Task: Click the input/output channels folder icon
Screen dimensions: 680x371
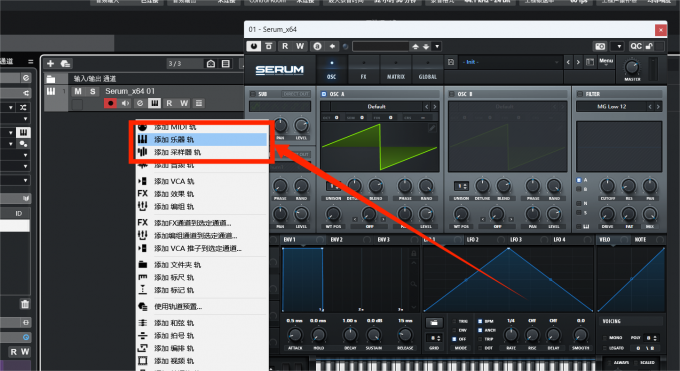Action: tap(51, 79)
